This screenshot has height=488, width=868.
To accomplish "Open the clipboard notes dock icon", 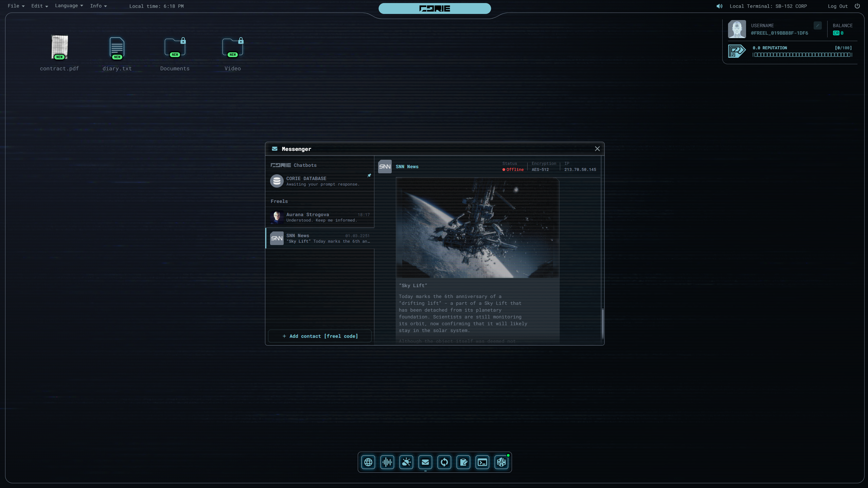I will pos(463,462).
